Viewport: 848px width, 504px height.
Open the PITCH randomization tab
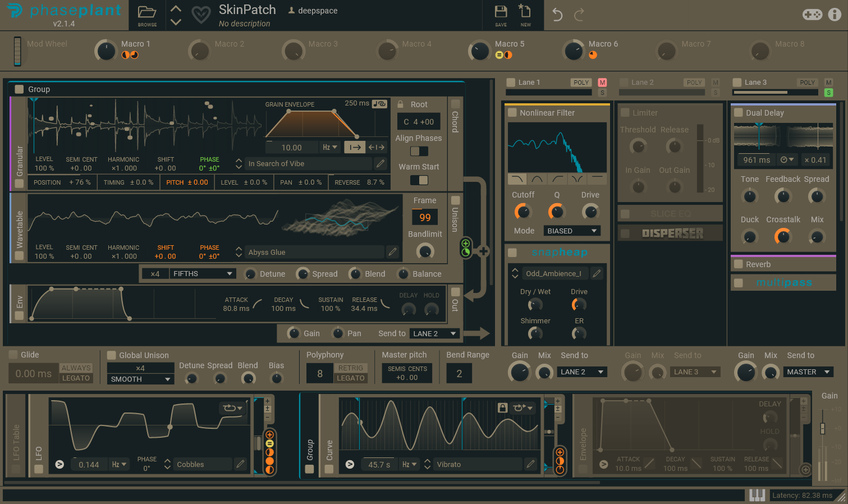tap(187, 182)
